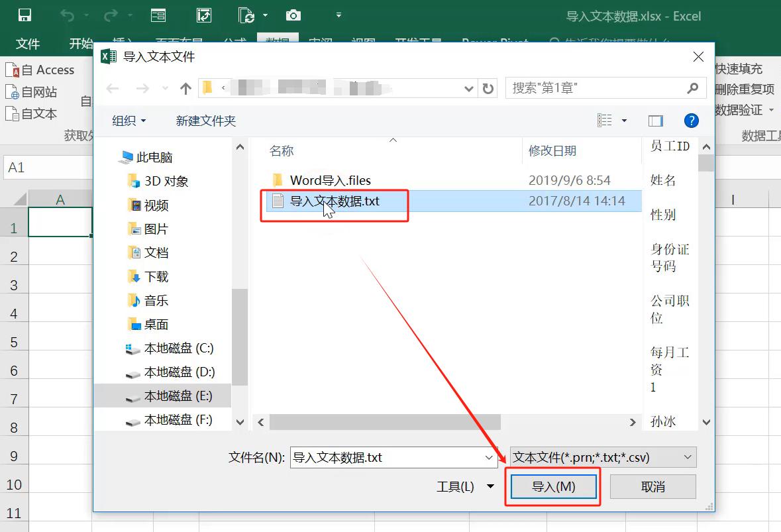This screenshot has width=781, height=532.
Task: Click the A1 name box
Action: click(x=48, y=168)
